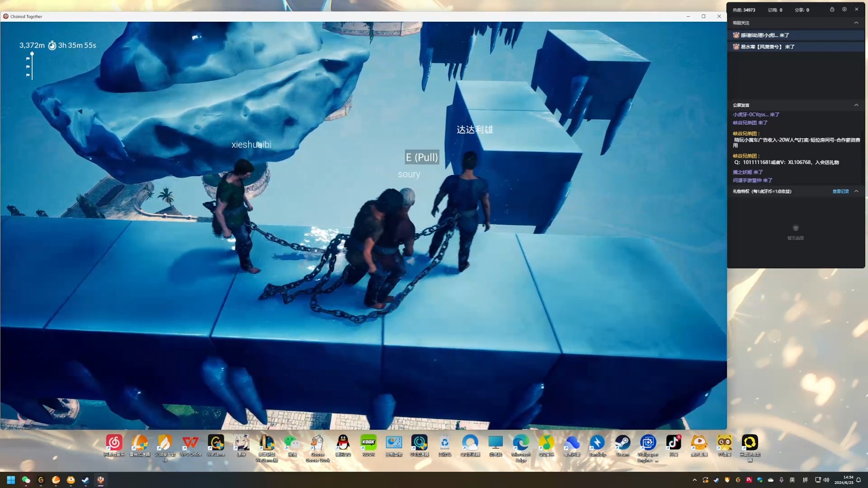Open the WPS Office shortcut
Image resolution: width=868 pixels, height=488 pixels.
coord(190,443)
